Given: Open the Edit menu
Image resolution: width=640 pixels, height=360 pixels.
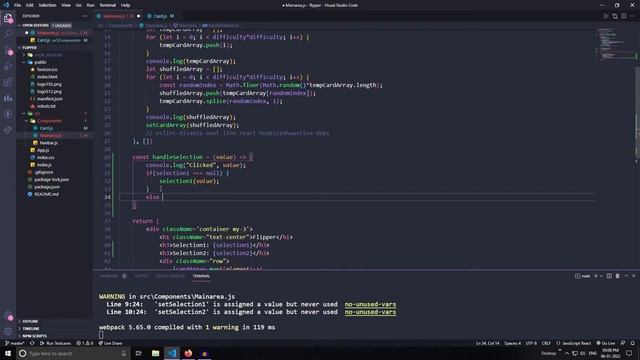Looking at the screenshot, I should coord(29,5).
